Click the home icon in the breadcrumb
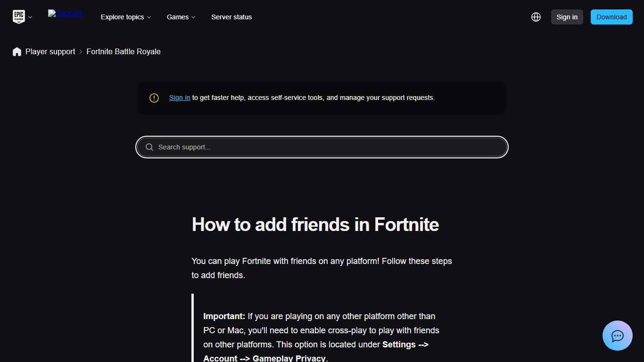 [x=17, y=51]
